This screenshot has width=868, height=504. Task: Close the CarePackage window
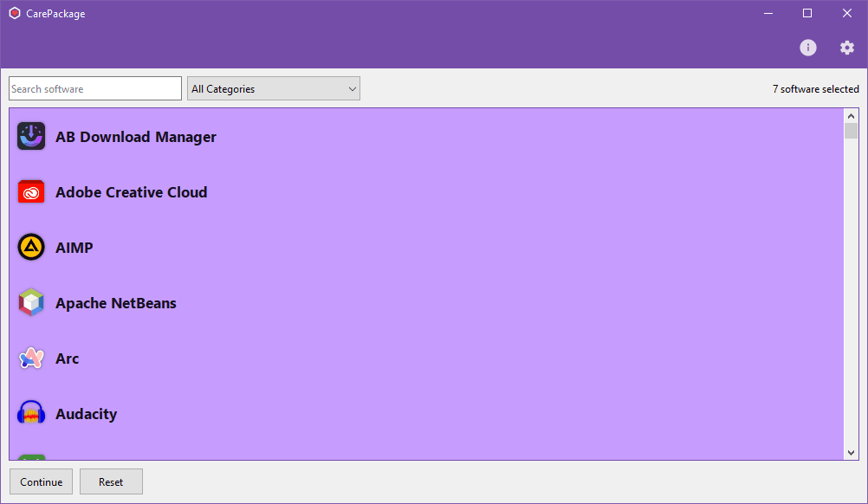(847, 13)
